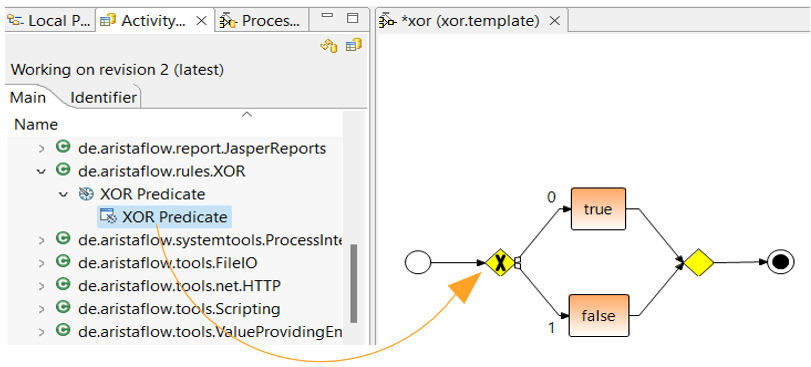Expand de.aristaflow.report.JasperReports node

click(x=41, y=149)
